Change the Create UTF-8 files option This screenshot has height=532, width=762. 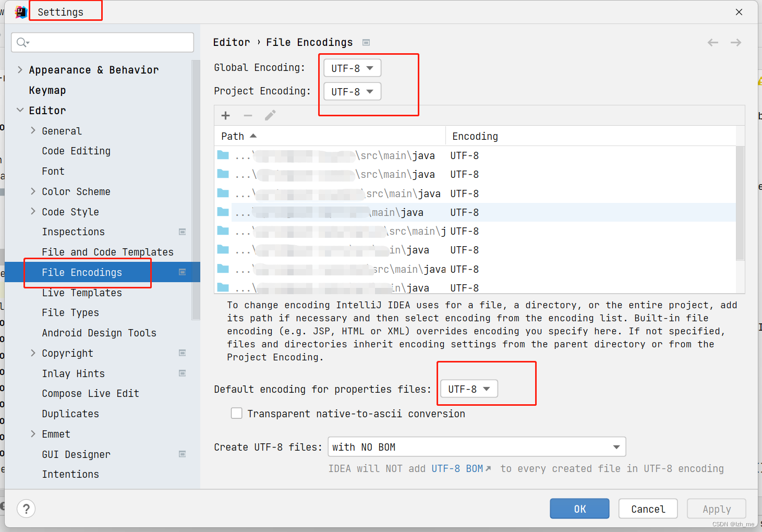pyautogui.click(x=476, y=446)
